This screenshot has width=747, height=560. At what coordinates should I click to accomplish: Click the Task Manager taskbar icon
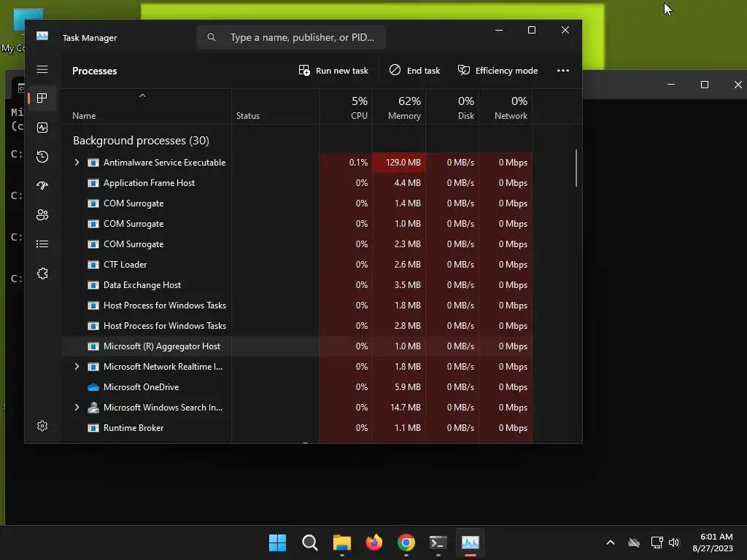click(x=471, y=542)
